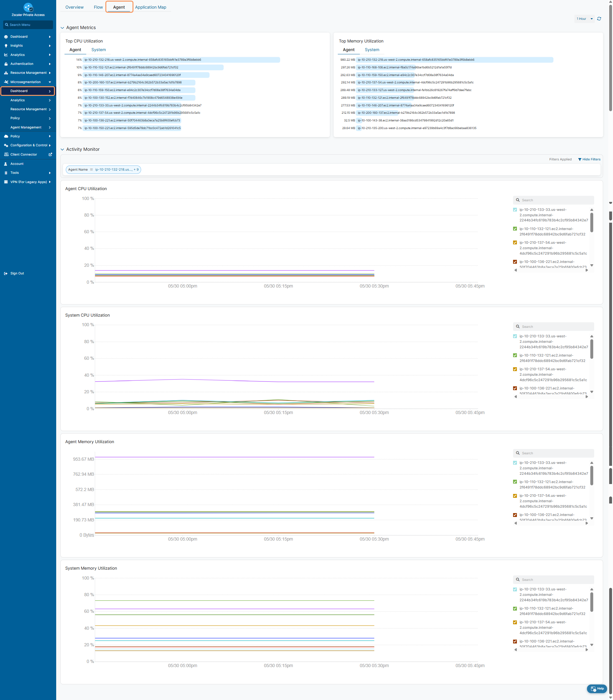This screenshot has height=700, width=613.
Task: Click the Hide Filters funnel icon
Action: click(x=579, y=159)
